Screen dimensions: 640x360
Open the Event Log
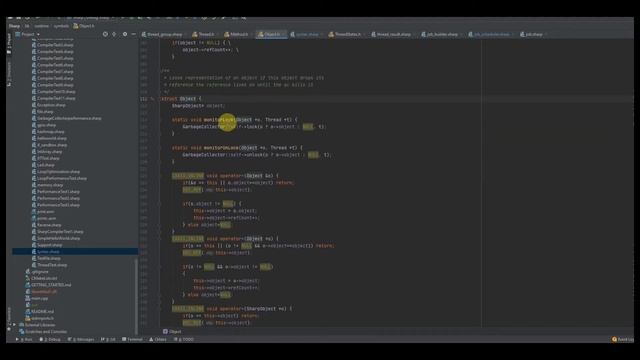pyautogui.click(x=622, y=340)
